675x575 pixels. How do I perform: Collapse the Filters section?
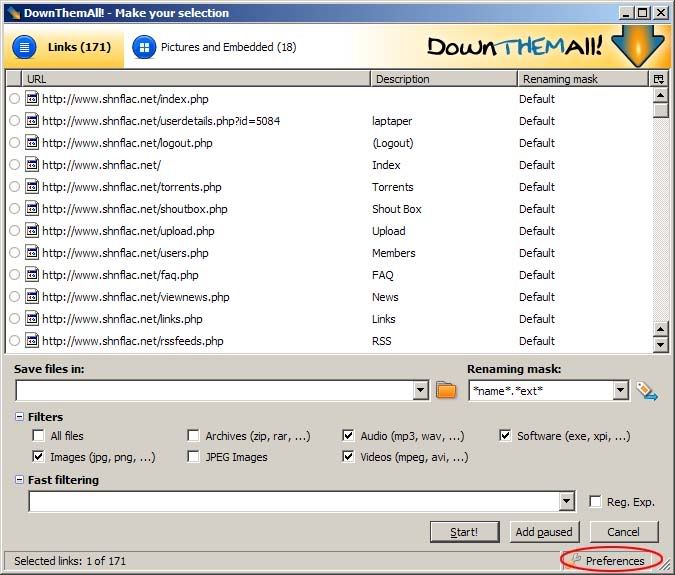(x=19, y=417)
